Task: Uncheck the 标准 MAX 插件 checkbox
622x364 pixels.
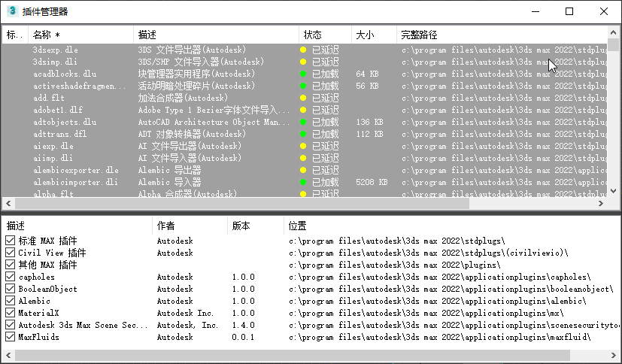Action: click(11, 241)
